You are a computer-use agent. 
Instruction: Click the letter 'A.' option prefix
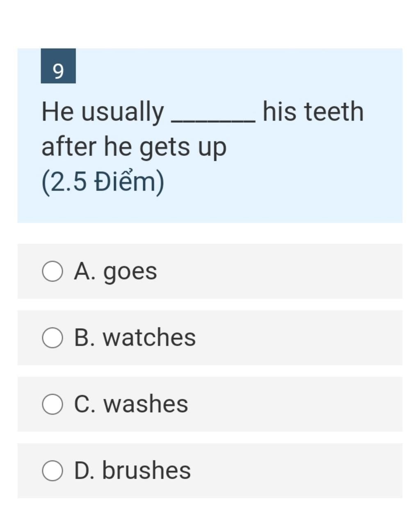(x=85, y=272)
